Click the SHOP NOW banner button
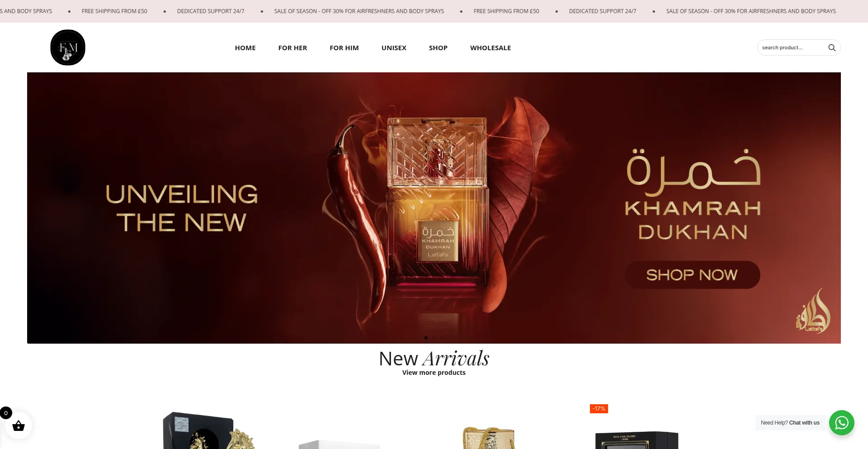The image size is (868, 449). 692,275
